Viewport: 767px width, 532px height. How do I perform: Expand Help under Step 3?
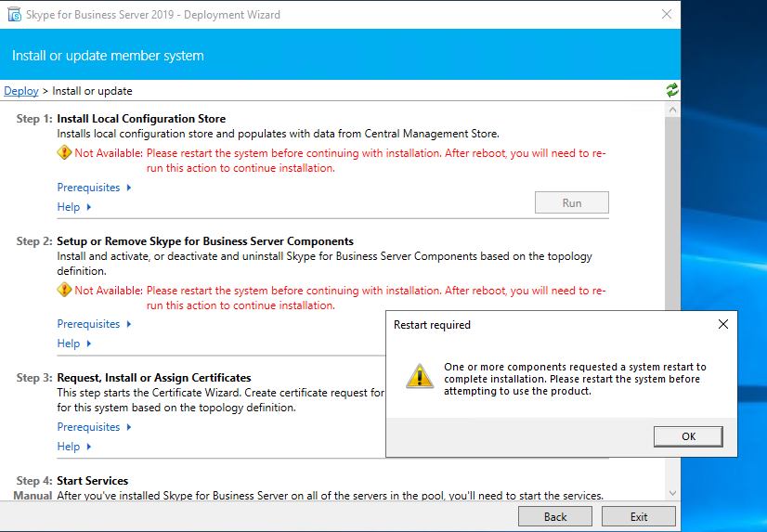click(x=74, y=447)
